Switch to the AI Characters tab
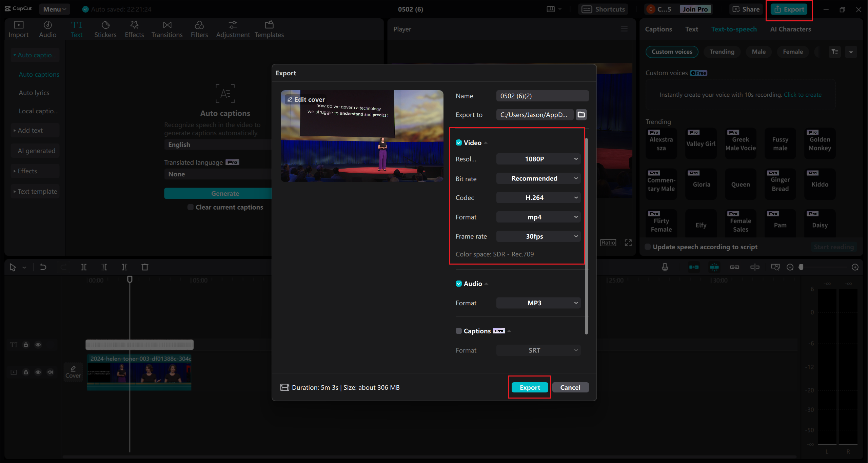 [x=790, y=29]
